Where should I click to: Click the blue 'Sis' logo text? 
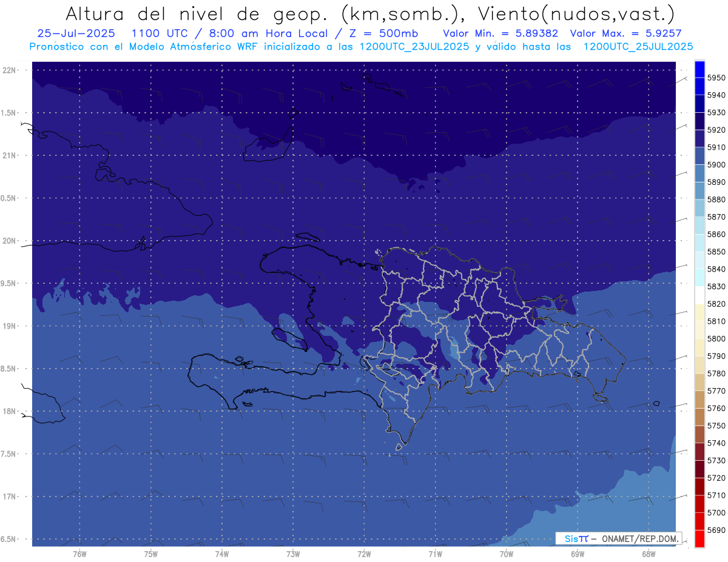[x=573, y=538]
